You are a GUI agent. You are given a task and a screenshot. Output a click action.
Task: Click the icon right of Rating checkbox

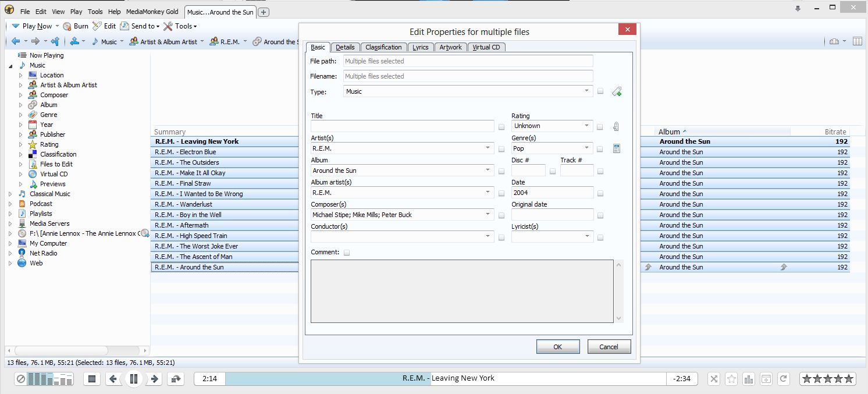pyautogui.click(x=616, y=126)
